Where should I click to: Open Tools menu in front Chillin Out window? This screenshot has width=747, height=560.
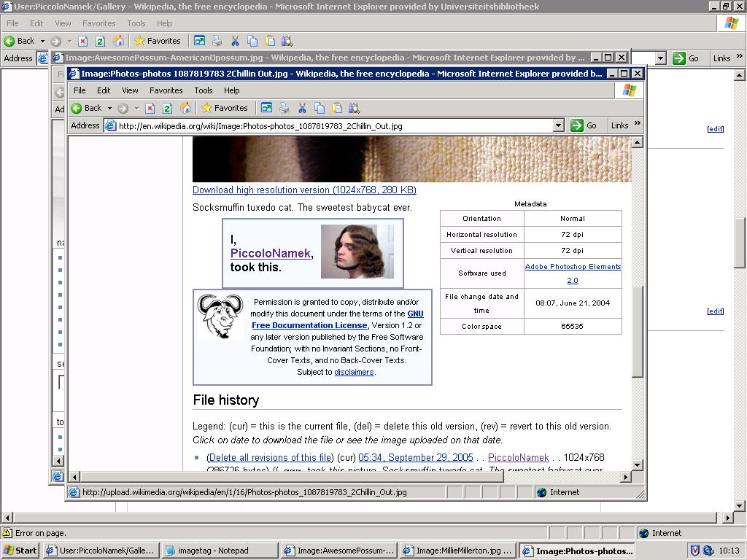tap(203, 90)
